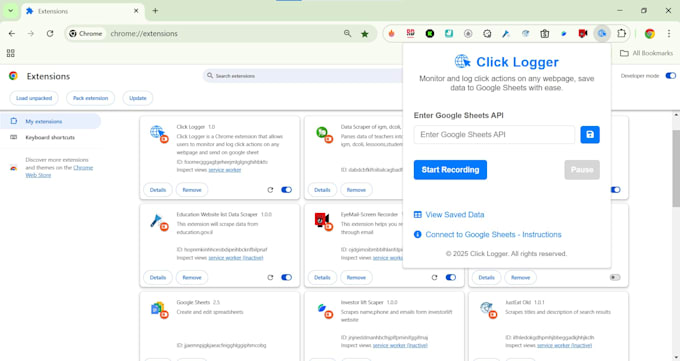
Task: Open the Chrome three-dot menu
Action: tap(669, 33)
